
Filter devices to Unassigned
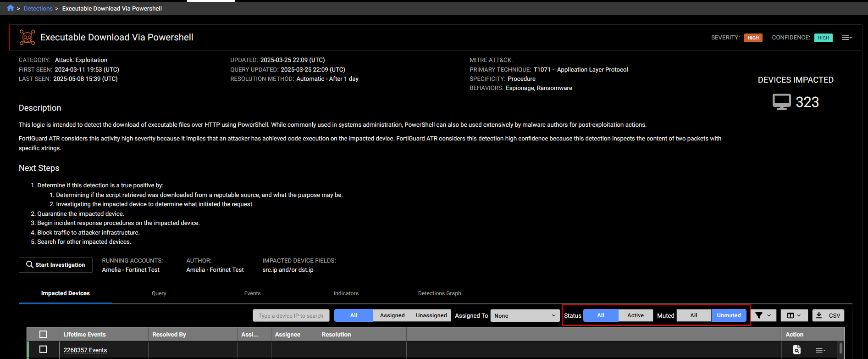click(x=431, y=315)
